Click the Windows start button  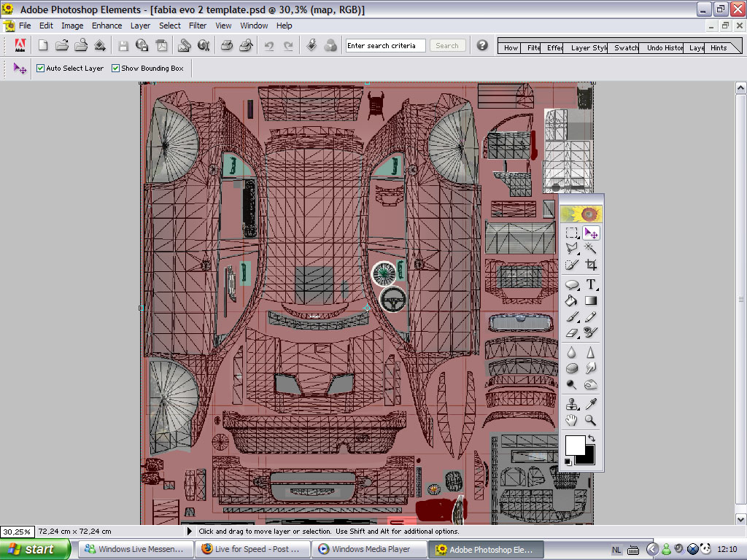tap(35, 549)
